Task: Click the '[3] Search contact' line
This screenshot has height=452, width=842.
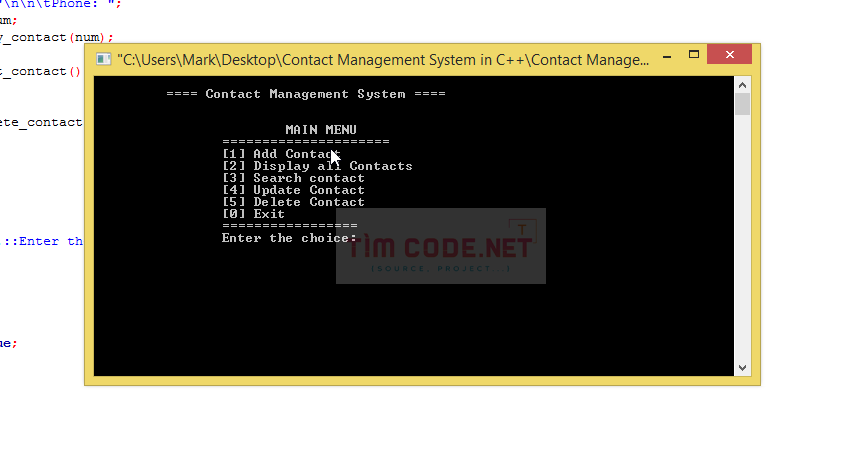Action: pyautogui.click(x=293, y=178)
